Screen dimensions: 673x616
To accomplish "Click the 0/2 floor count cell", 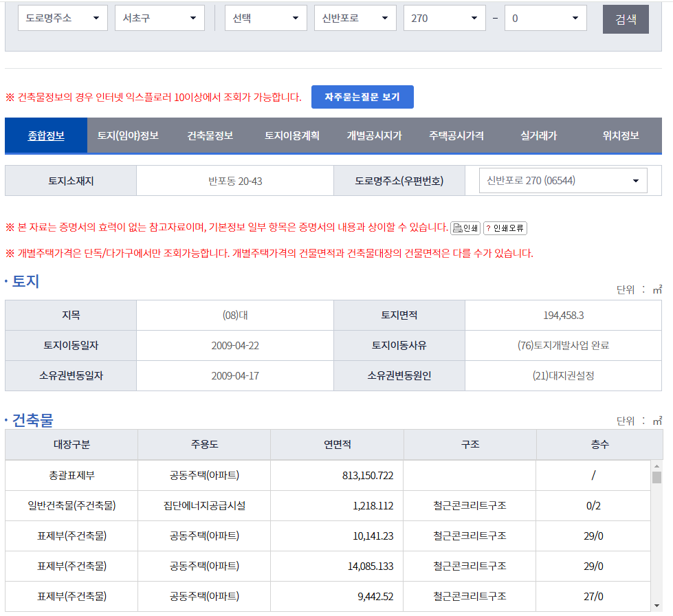I will tap(593, 506).
